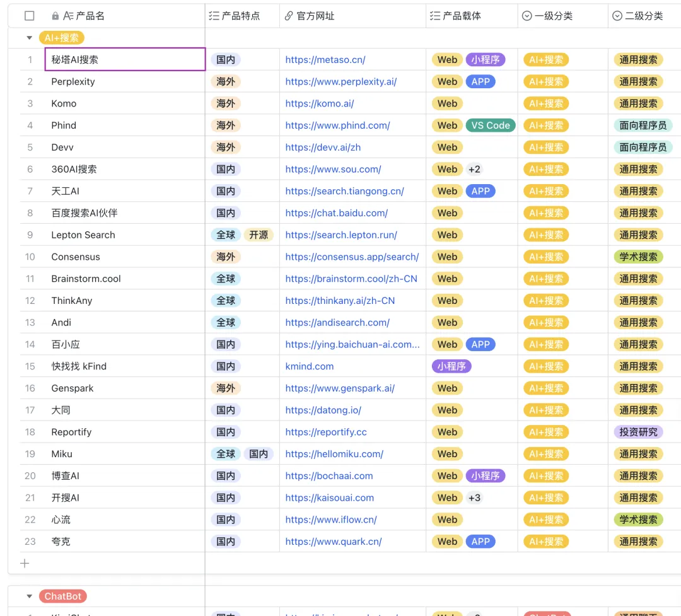The height and width of the screenshot is (616, 681).
Task: Open the consensus.app/search link
Action: point(352,257)
